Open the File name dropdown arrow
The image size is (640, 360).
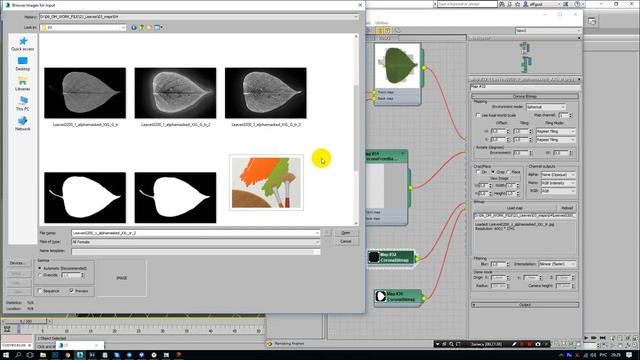click(317, 233)
